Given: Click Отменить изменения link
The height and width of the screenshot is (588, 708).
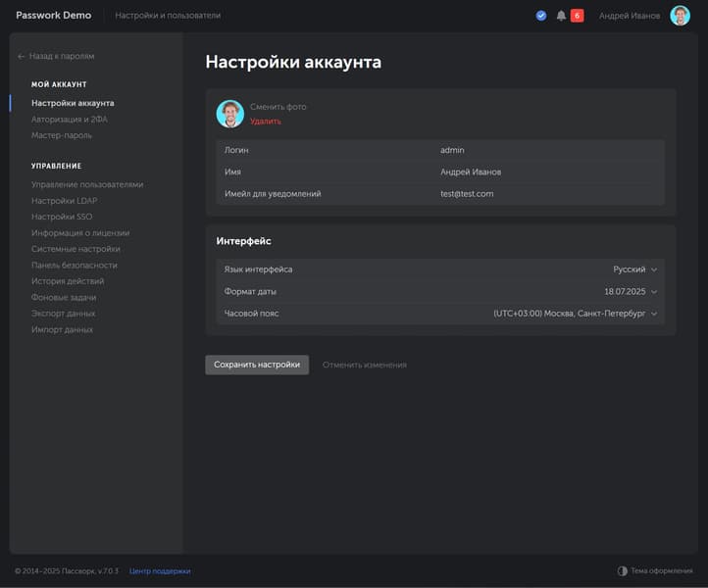Looking at the screenshot, I should (365, 365).
